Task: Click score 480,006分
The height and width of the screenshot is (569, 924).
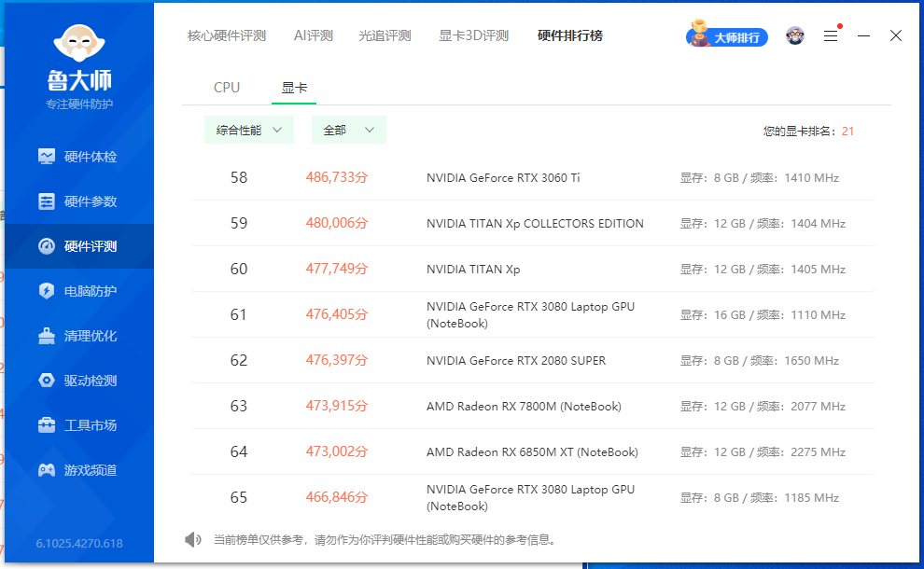Action: [x=337, y=223]
